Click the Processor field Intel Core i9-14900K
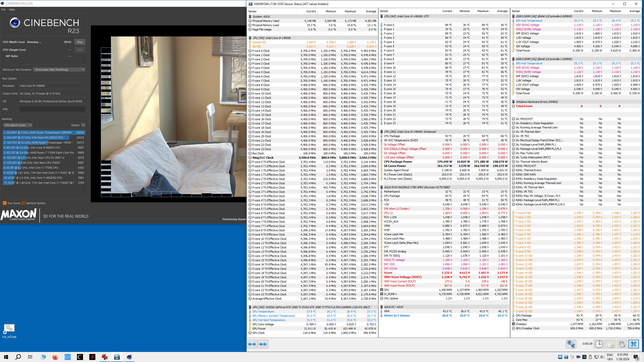The height and width of the screenshot is (362, 644). coord(52,86)
